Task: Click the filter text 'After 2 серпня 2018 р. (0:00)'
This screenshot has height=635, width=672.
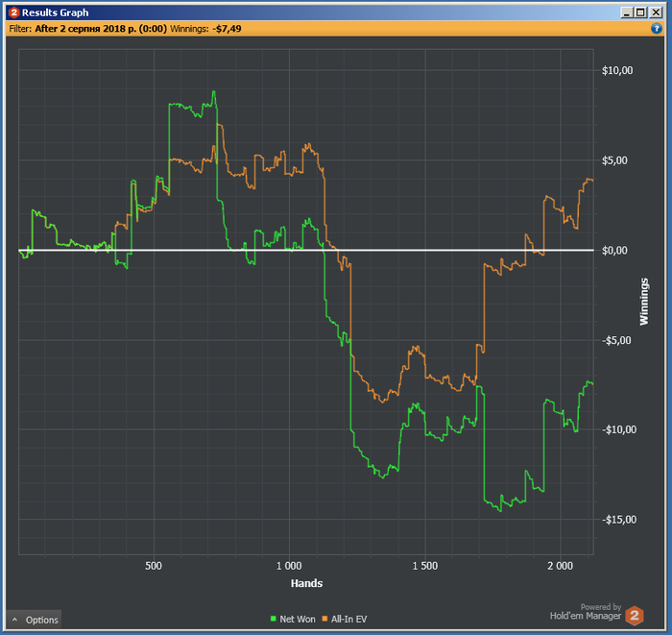Action: (101, 29)
